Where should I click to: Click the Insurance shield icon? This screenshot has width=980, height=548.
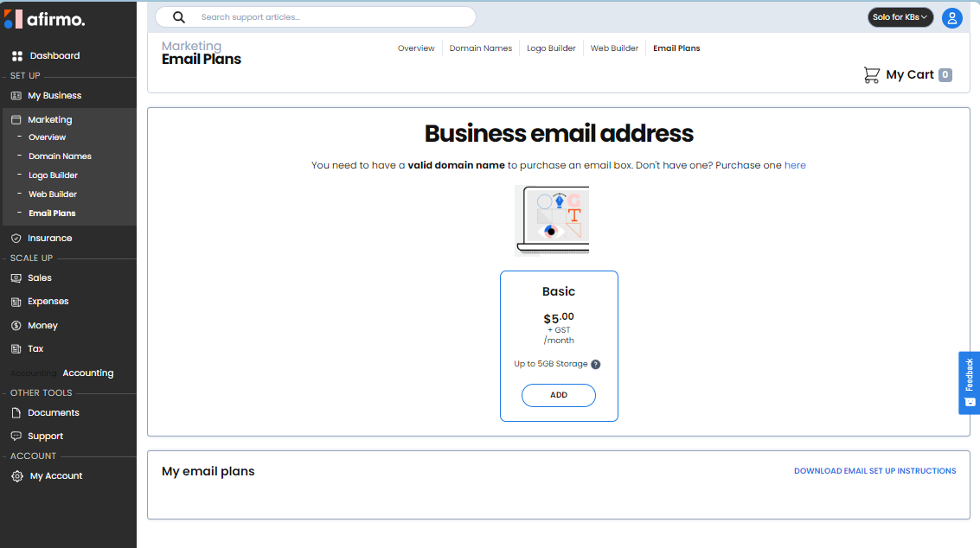16,238
